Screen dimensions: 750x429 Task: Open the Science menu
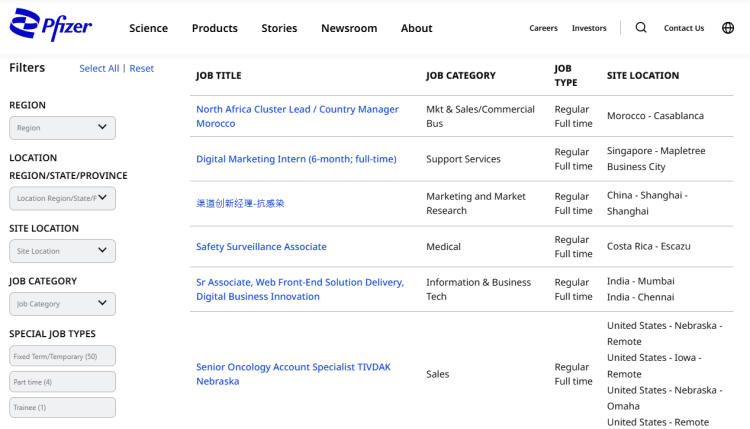coord(148,28)
